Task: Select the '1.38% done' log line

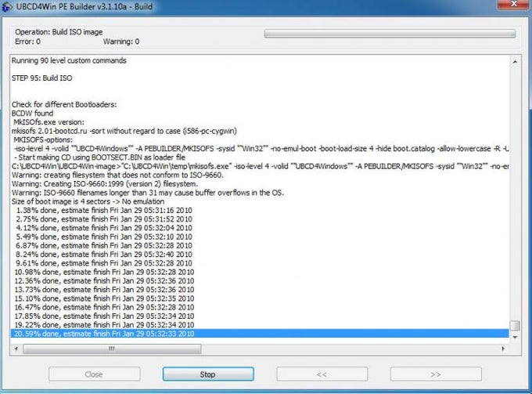Action: point(260,210)
